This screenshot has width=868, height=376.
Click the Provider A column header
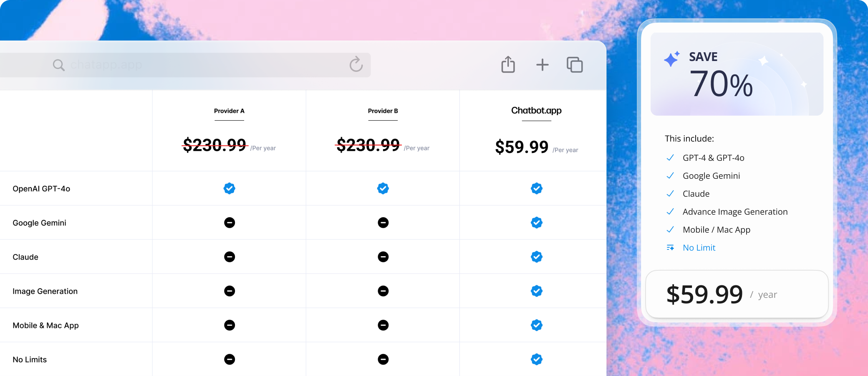(229, 111)
